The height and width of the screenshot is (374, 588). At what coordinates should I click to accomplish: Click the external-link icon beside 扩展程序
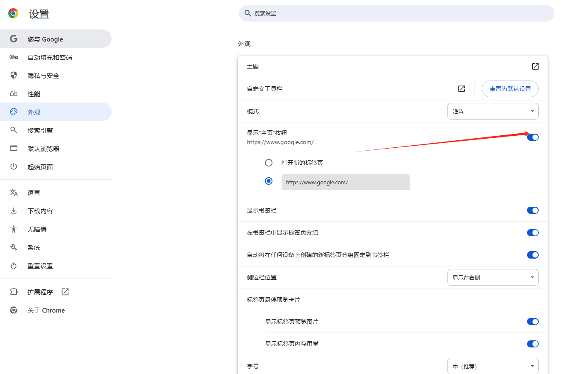(65, 292)
